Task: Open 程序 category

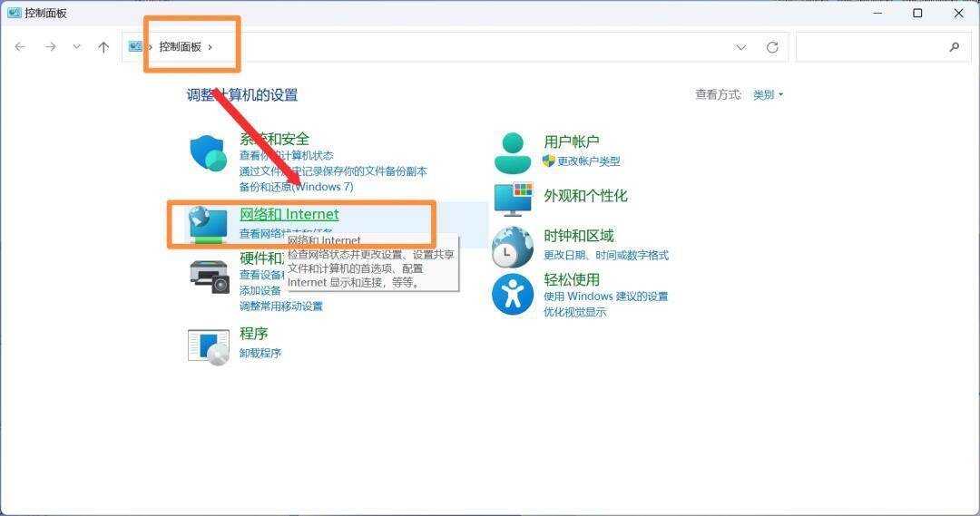Action: pyautogui.click(x=254, y=334)
